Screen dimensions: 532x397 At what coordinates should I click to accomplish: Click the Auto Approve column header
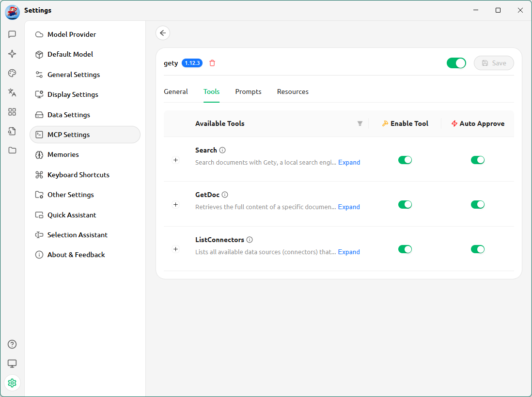(478, 124)
